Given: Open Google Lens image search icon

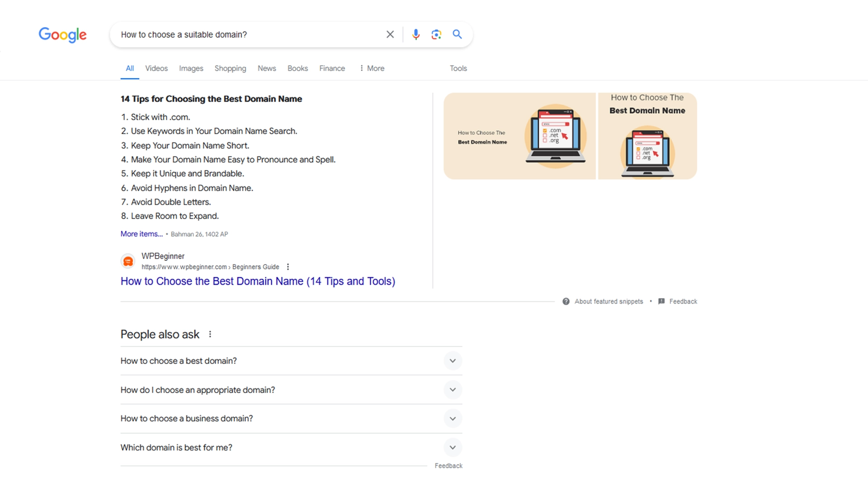Looking at the screenshot, I should point(436,34).
